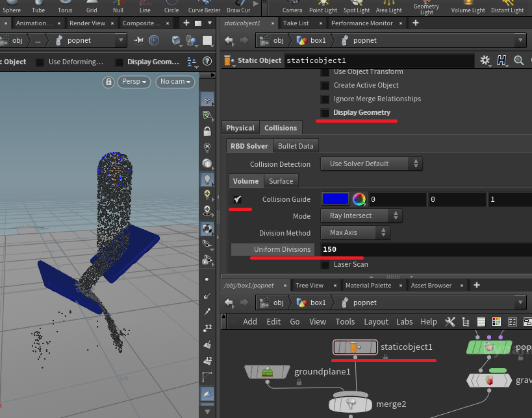Viewport: 532px width, 418px height.
Task: Open the network Add menu
Action: click(x=250, y=322)
